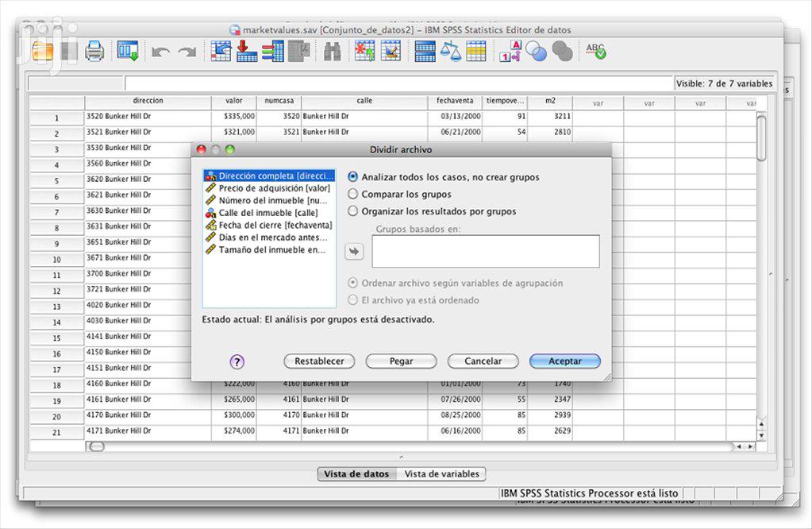Click the move-variable arrow button
This screenshot has height=529, width=812.
tap(354, 251)
